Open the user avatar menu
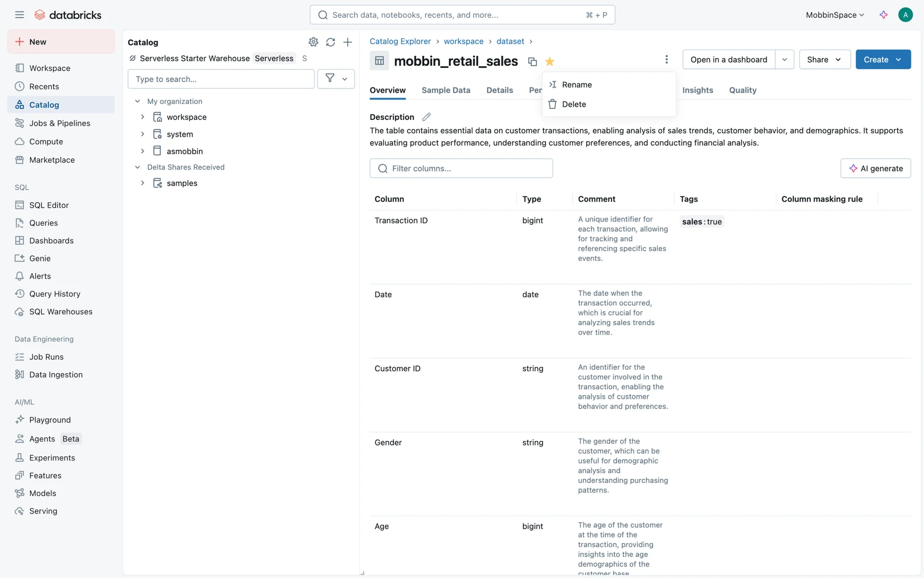 pyautogui.click(x=905, y=15)
